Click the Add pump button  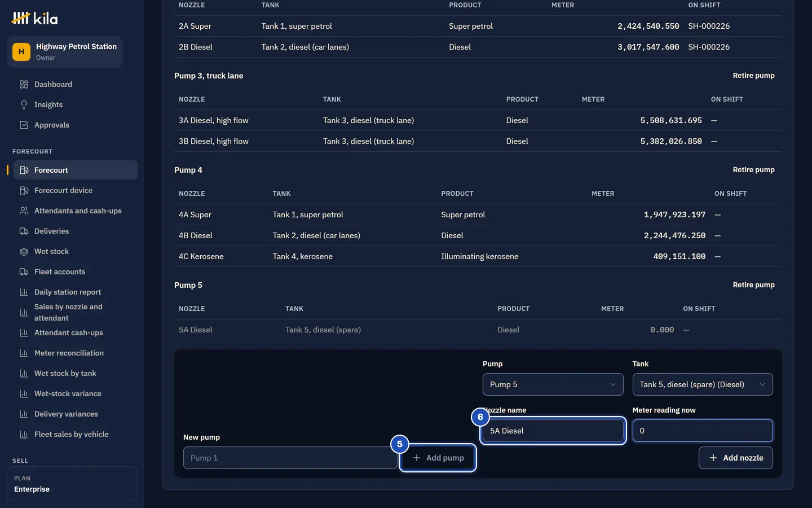pyautogui.click(x=438, y=458)
